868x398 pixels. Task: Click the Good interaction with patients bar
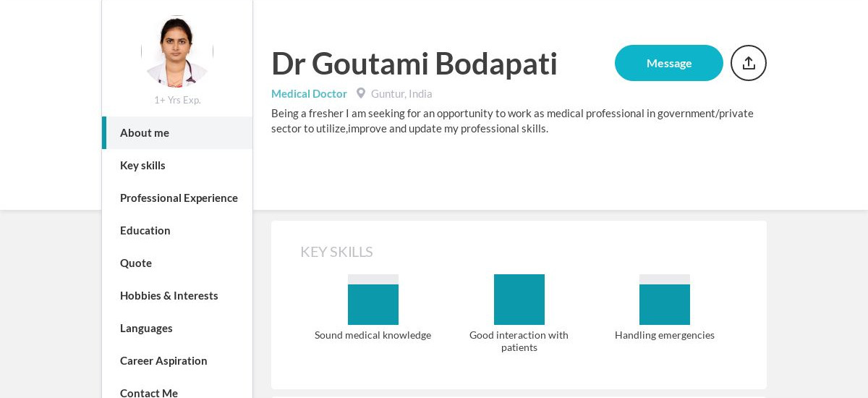[519, 300]
